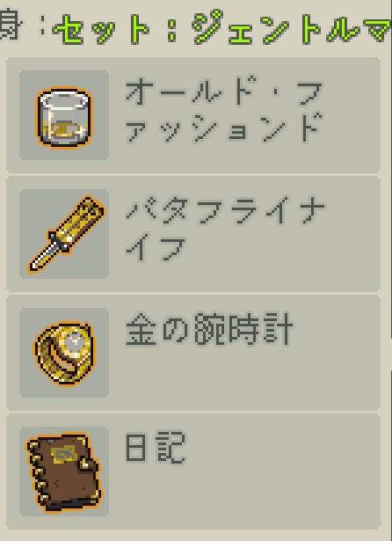Select the オールド・フ label text line
The width and height of the screenshot is (392, 541).
click(x=224, y=92)
